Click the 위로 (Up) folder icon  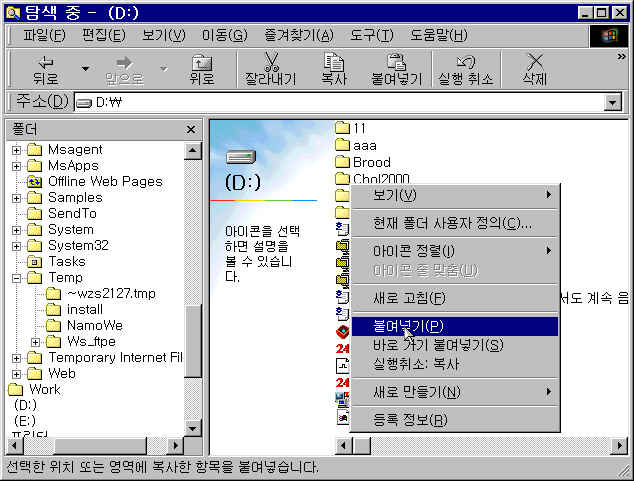(x=201, y=62)
